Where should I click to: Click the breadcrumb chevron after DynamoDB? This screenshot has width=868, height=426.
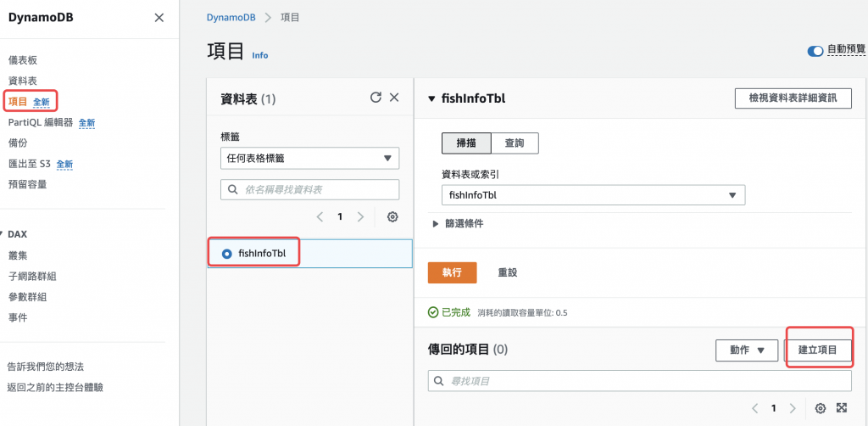point(269,17)
